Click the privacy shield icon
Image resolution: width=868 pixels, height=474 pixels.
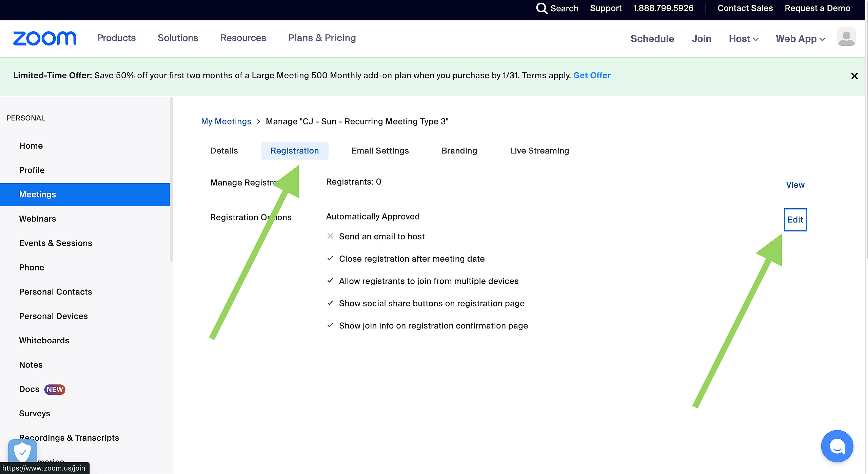22,451
